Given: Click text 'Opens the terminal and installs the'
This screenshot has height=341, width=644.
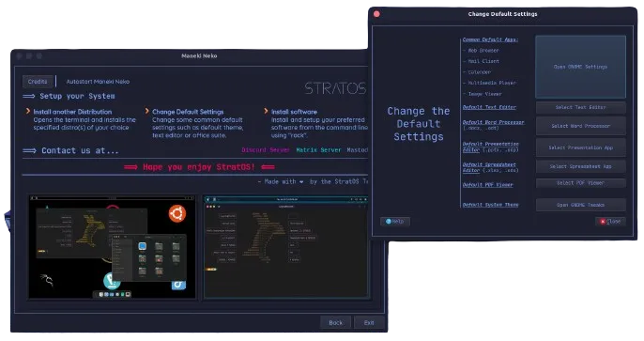Looking at the screenshot, I should (84, 119).
